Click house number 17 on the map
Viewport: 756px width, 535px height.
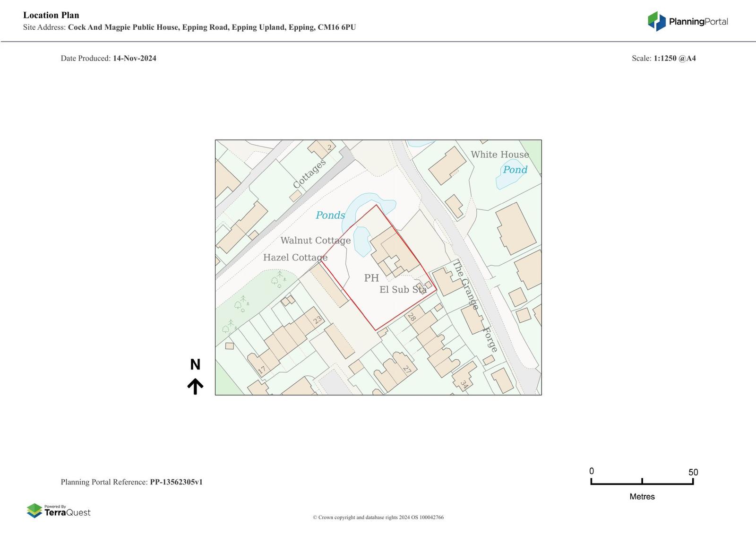click(x=261, y=370)
